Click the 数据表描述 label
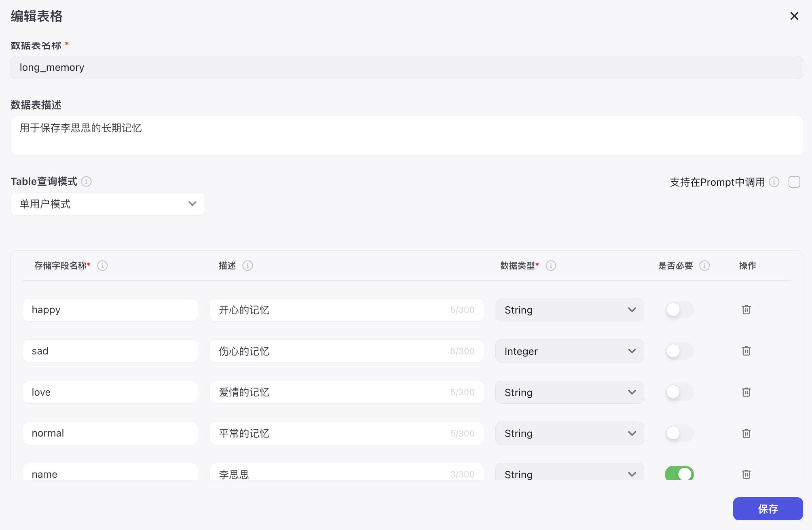This screenshot has height=530, width=812. [x=36, y=105]
